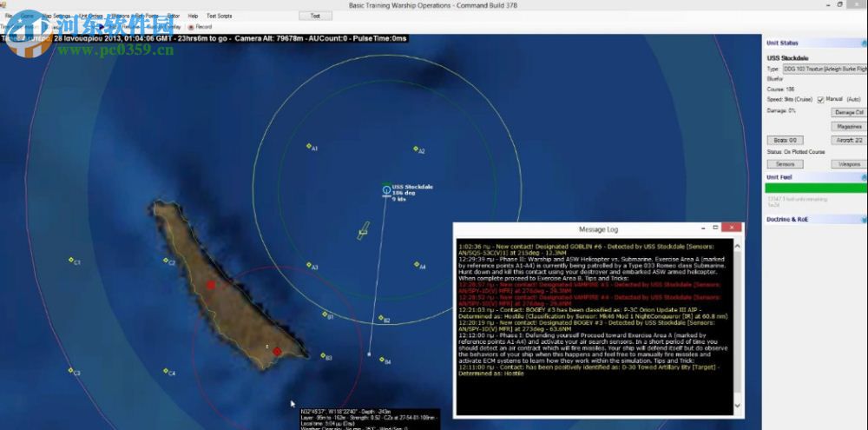This screenshot has height=430, width=868.
Task: Click the Message Log title bar
Action: coord(598,229)
